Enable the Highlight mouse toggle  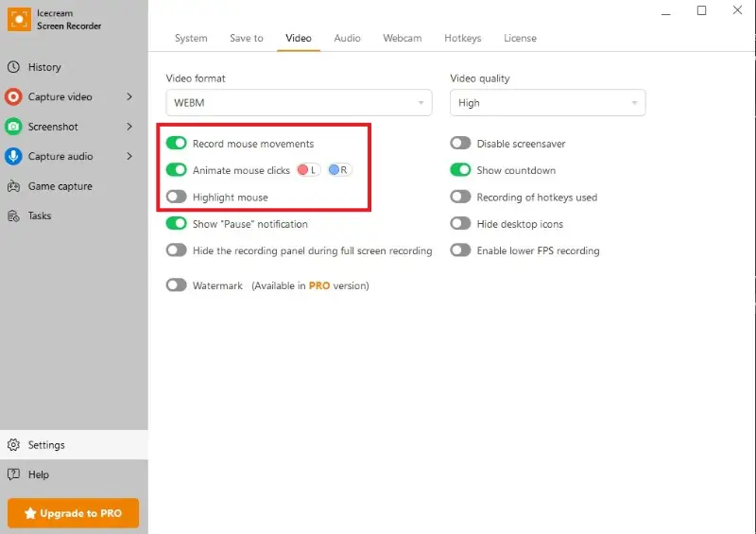pos(177,198)
